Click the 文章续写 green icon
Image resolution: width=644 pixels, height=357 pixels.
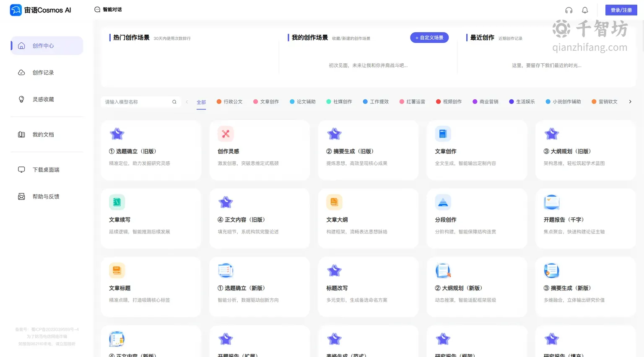(117, 202)
